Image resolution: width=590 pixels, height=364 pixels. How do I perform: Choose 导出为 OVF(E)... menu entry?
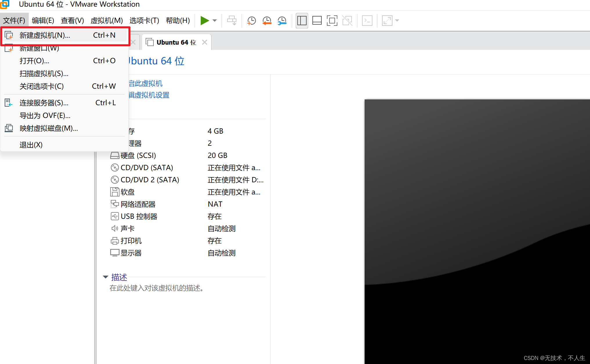[x=65, y=116]
